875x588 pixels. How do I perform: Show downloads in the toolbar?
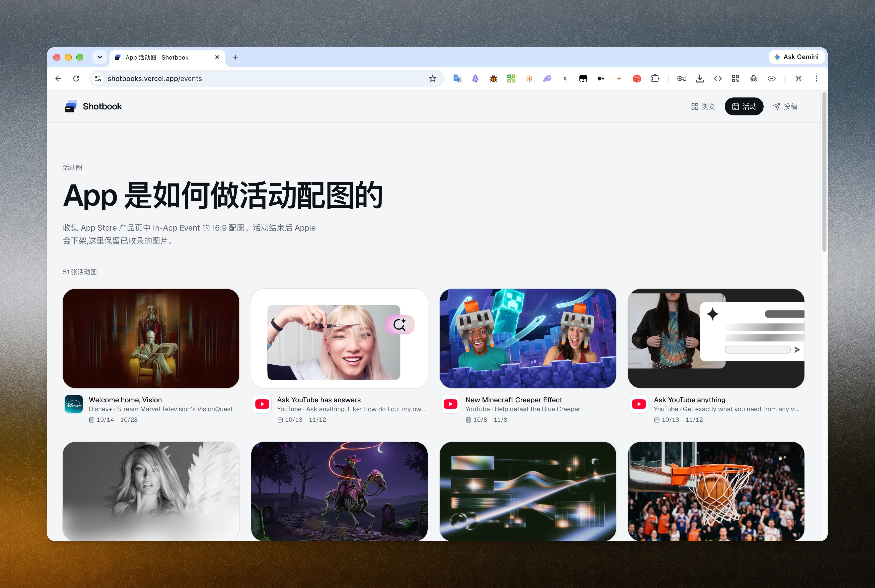(x=700, y=78)
